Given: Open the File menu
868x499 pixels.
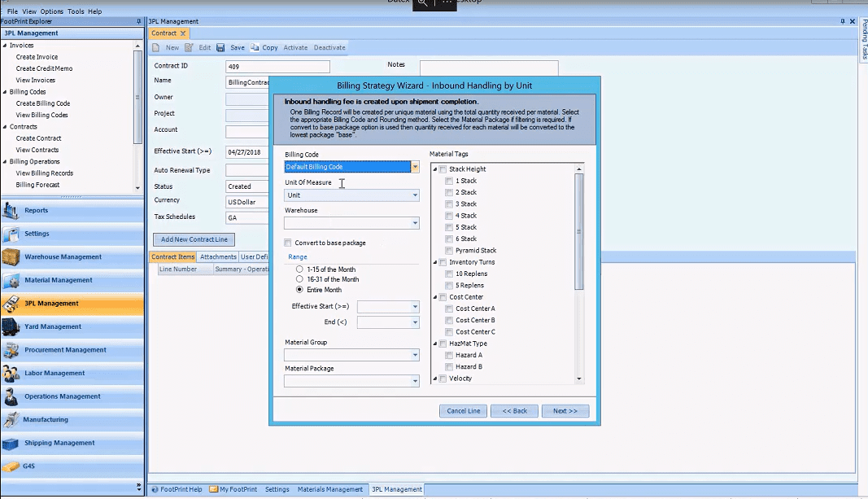Looking at the screenshot, I should tap(12, 11).
